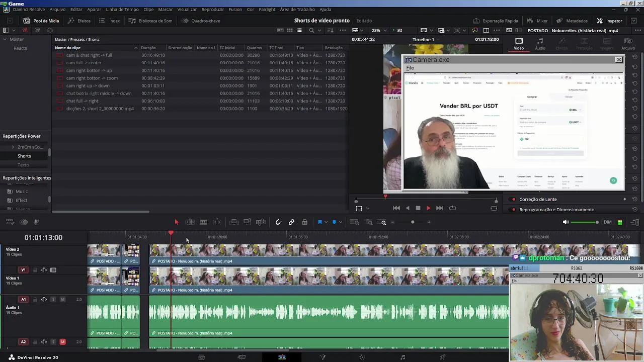Image resolution: width=644 pixels, height=362 pixels.
Task: Open the Metadados panel
Action: click(x=572, y=21)
